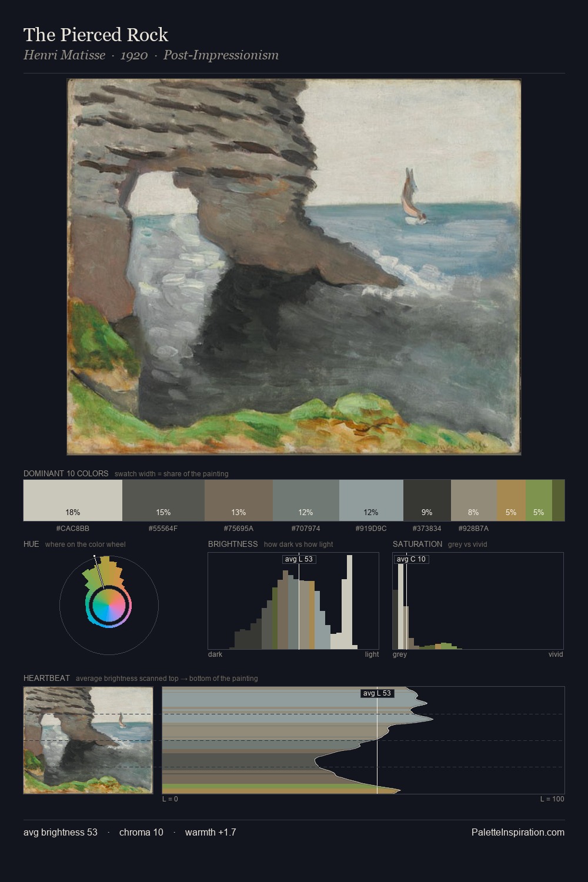The width and height of the screenshot is (588, 882).
Task: Click hex code text '#75695A'
Action: click(239, 528)
